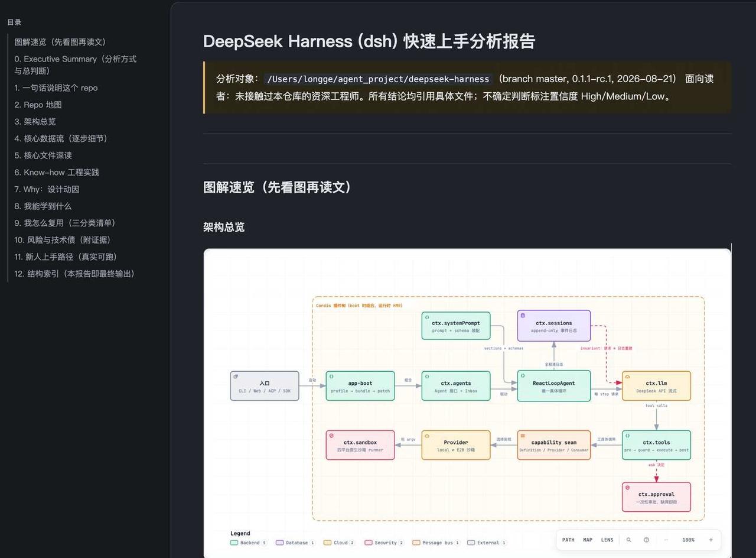Zoom in with the plus icon

(x=711, y=540)
